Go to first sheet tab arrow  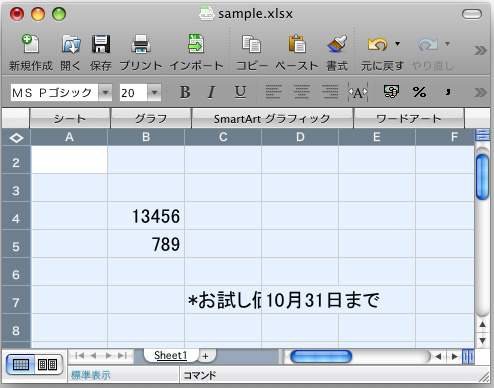pos(79,355)
